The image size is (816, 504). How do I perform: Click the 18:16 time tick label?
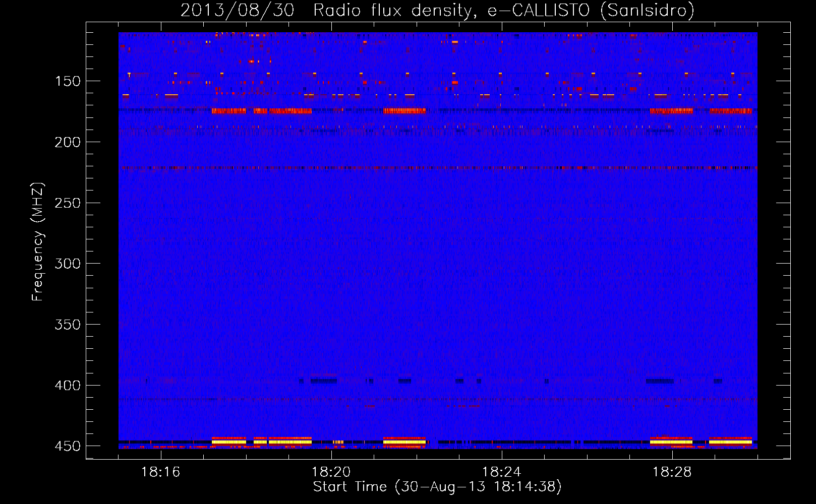[161, 472]
